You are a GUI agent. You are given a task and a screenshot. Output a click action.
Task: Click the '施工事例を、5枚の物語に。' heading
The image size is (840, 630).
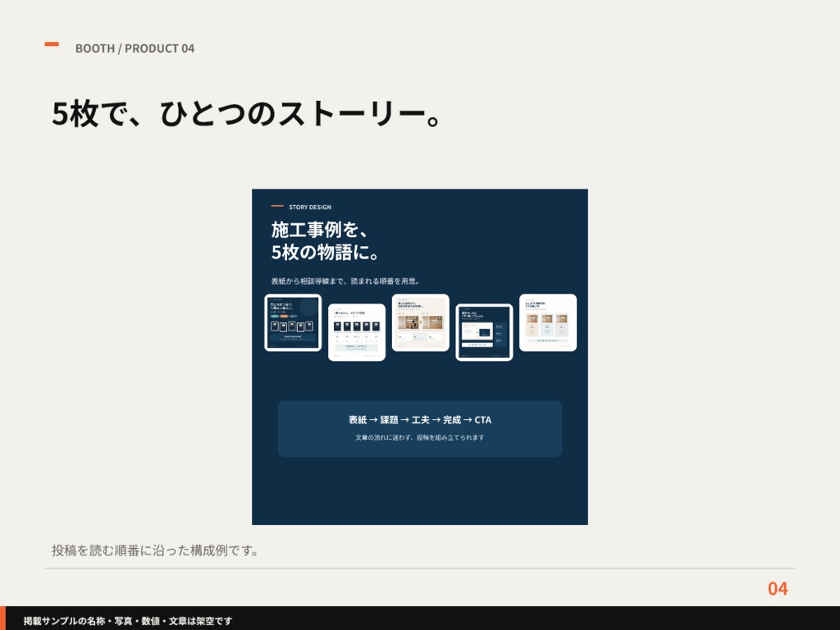tap(325, 240)
